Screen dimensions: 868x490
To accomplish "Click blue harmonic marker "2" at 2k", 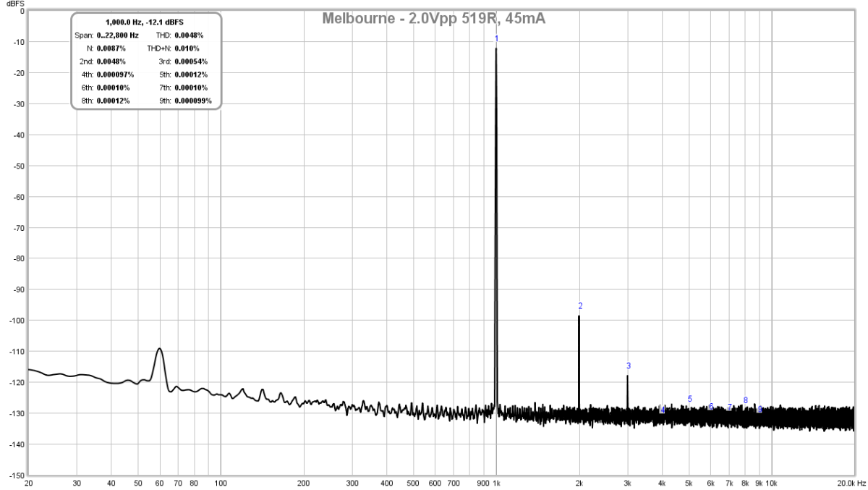I will pos(580,305).
